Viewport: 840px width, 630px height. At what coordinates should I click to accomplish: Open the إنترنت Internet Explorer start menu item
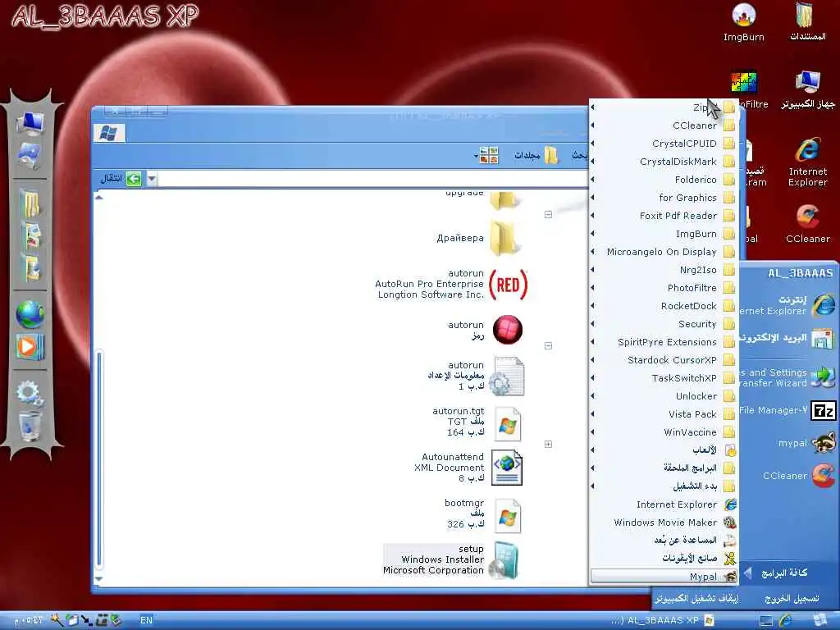tap(787, 305)
